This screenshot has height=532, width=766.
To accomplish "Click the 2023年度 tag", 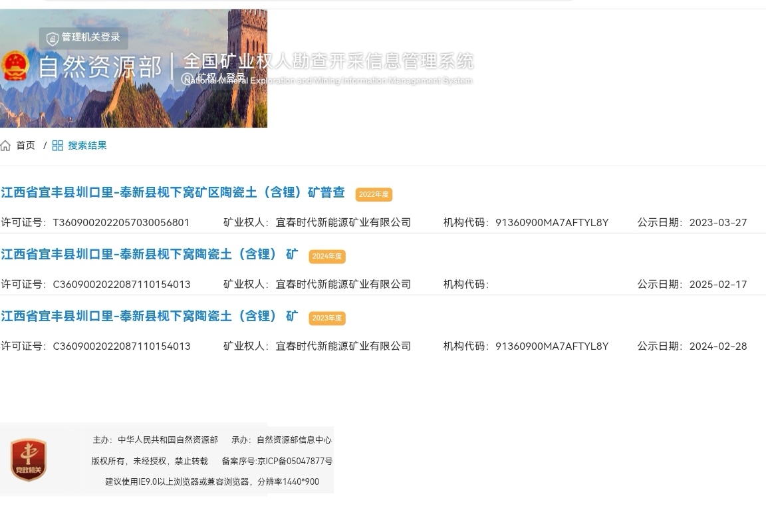I will click(x=327, y=318).
